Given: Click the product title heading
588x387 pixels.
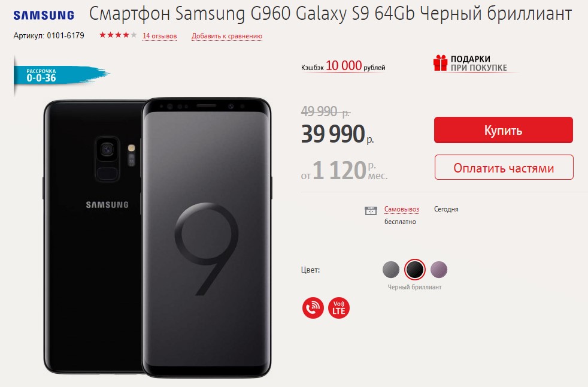Looking at the screenshot, I should (x=331, y=14).
